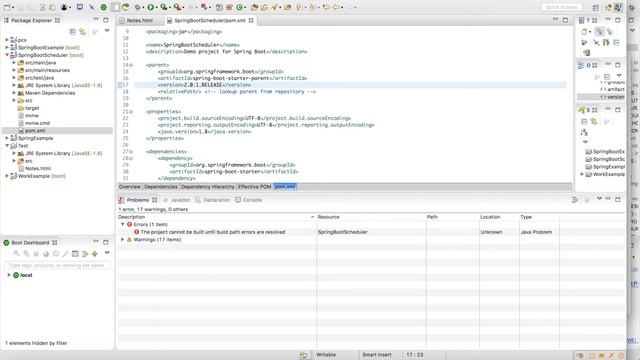
Task: Select src/test/java source folder
Action: (39, 78)
